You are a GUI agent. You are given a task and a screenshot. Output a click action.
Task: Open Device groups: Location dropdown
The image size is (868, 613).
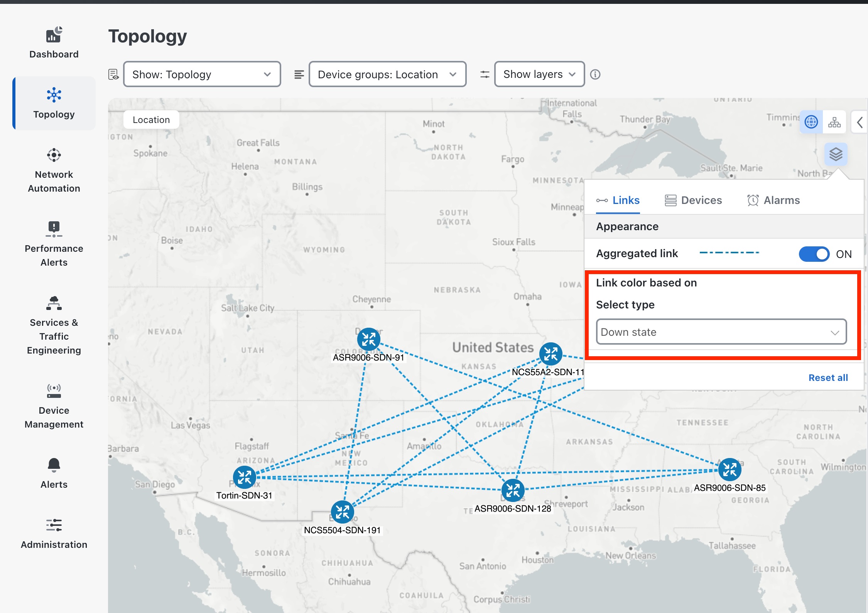coord(387,74)
